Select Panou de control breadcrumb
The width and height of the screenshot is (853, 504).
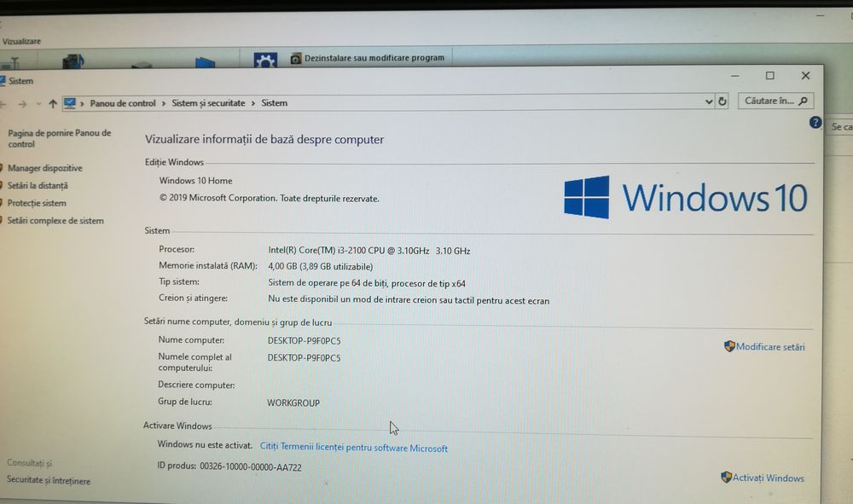click(122, 103)
